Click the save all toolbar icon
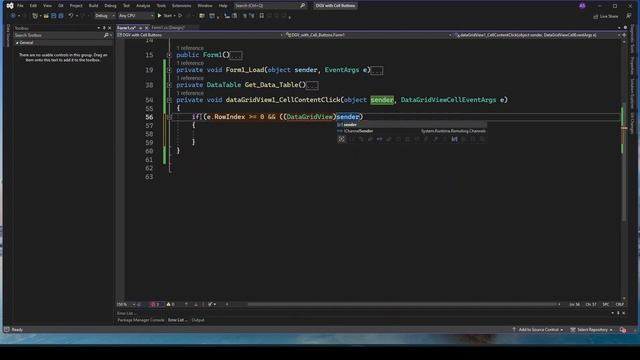Screen dimensions: 640x360 click(x=61, y=16)
